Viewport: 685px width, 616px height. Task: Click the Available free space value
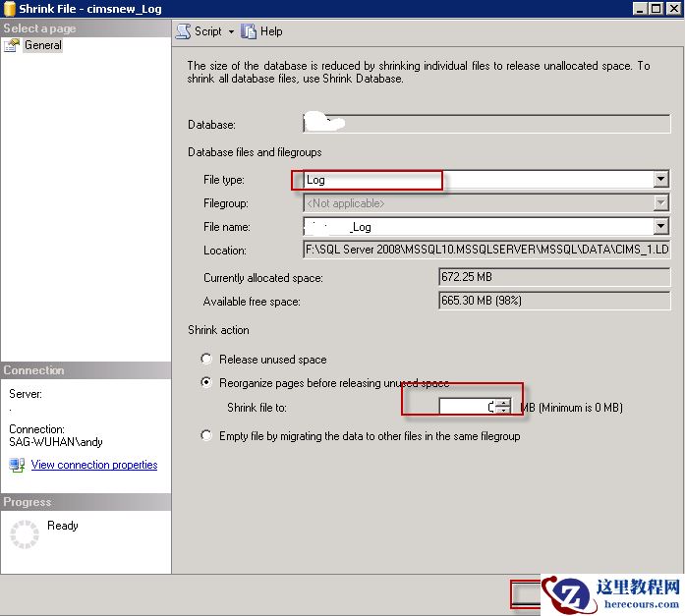(554, 301)
